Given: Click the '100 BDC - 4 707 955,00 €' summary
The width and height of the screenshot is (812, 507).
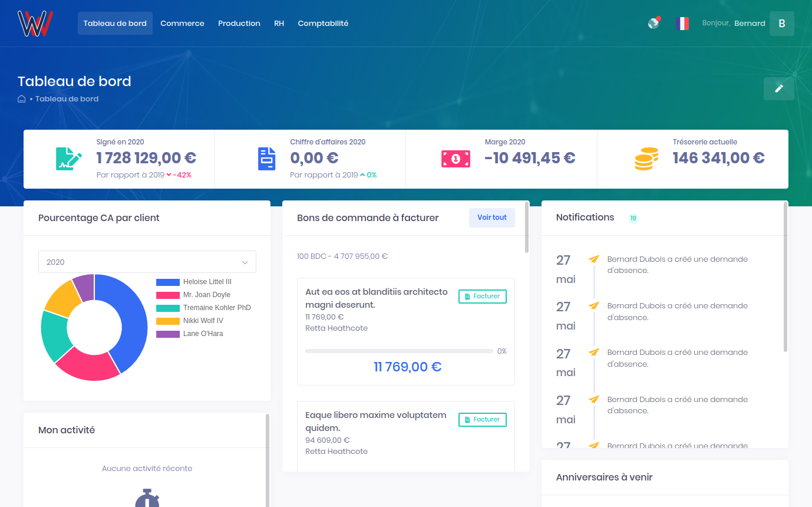Looking at the screenshot, I should click(342, 256).
